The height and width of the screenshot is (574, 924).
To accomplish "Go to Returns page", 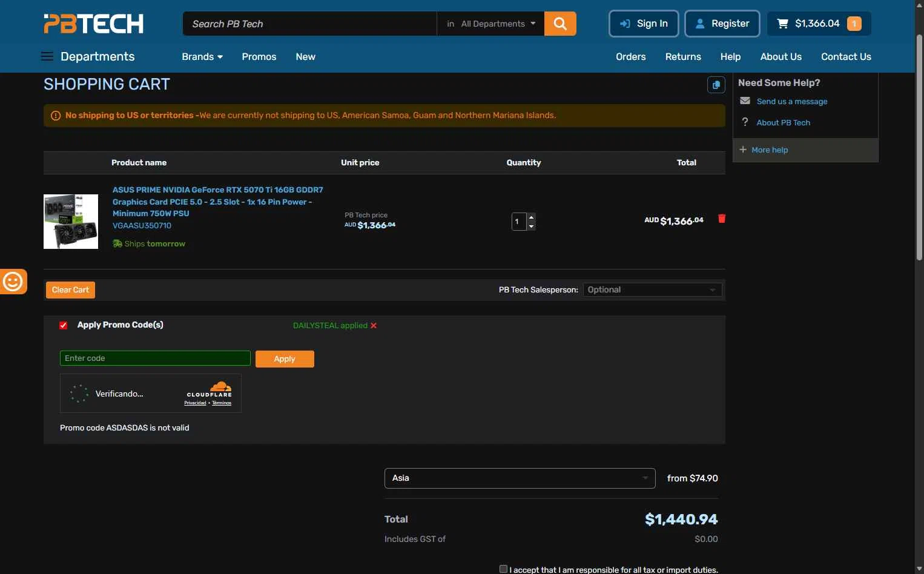I will (x=683, y=56).
